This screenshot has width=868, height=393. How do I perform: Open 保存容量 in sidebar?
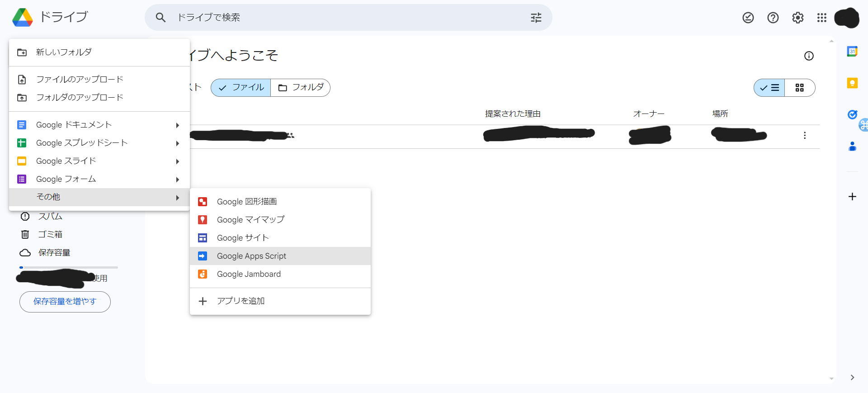pyautogui.click(x=54, y=252)
